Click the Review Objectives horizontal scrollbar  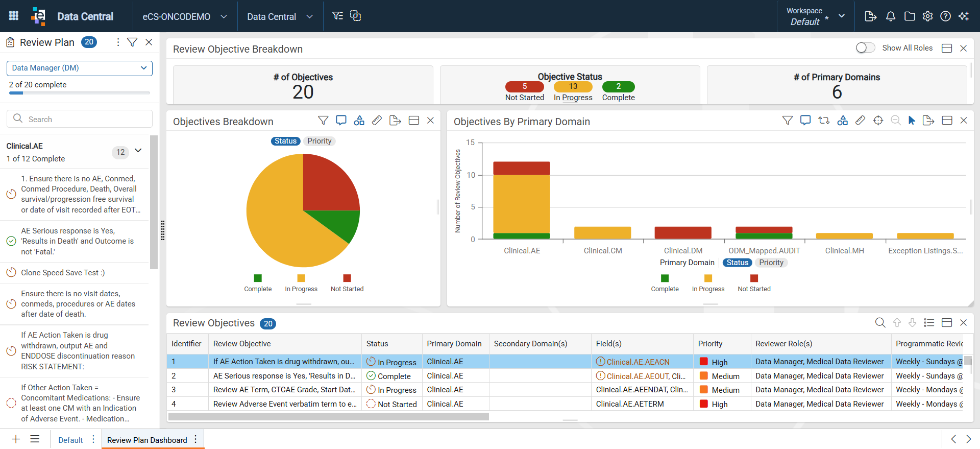point(329,416)
